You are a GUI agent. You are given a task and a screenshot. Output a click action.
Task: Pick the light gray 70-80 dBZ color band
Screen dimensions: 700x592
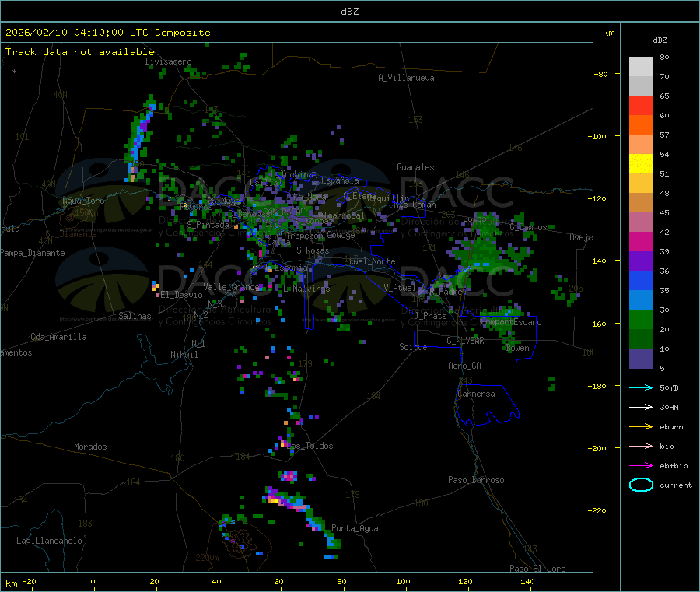tap(641, 67)
